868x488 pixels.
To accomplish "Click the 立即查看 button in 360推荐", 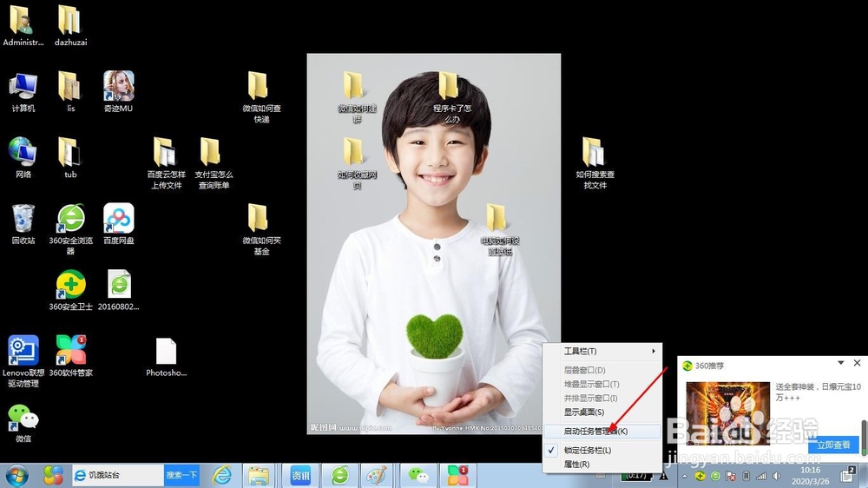I will (833, 445).
